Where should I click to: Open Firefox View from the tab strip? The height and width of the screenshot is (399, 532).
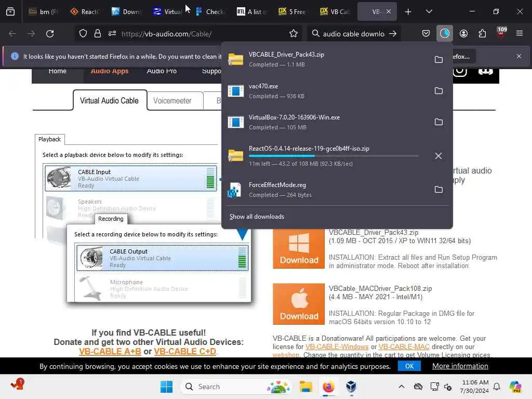pos(10,11)
